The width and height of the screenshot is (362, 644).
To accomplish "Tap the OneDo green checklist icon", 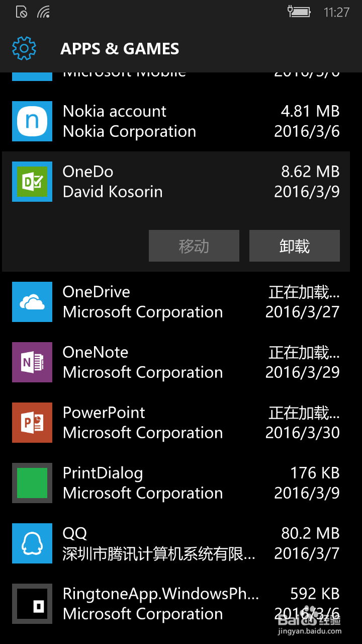I will point(32,182).
